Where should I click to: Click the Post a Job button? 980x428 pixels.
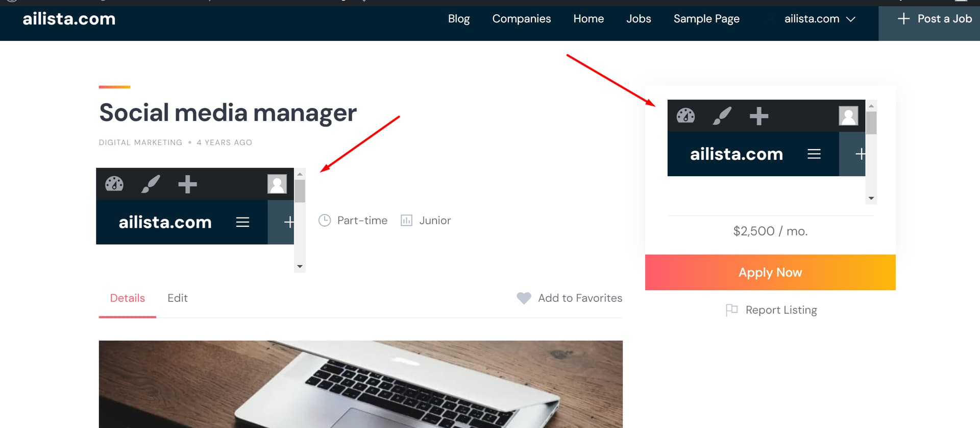934,19
